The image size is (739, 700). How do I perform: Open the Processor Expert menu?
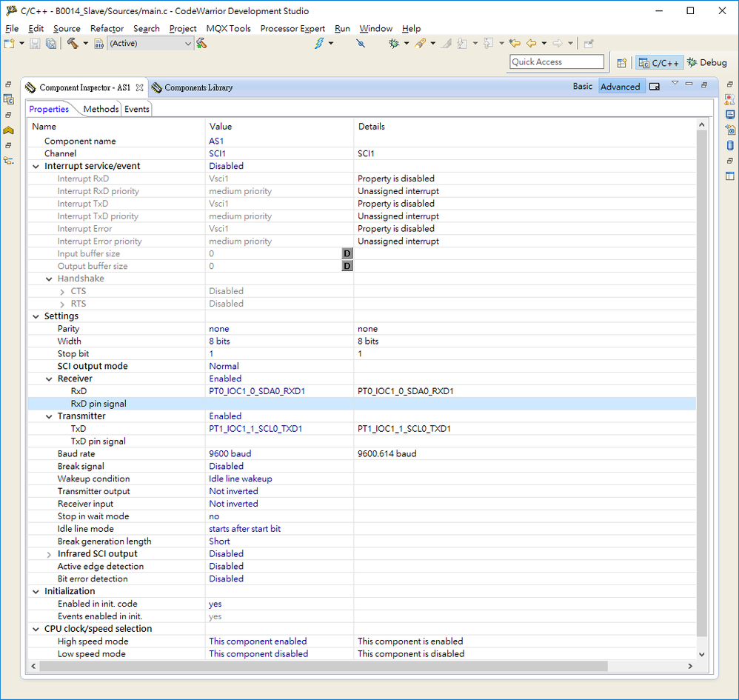292,28
